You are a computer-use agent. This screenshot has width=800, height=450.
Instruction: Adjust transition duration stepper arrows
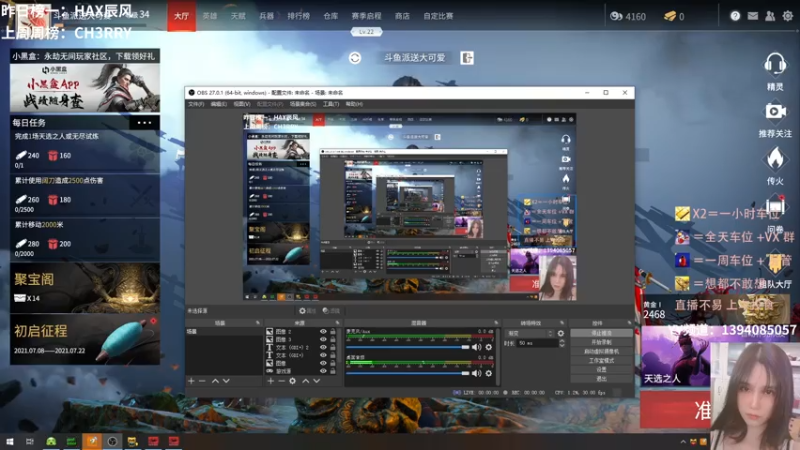tap(562, 343)
